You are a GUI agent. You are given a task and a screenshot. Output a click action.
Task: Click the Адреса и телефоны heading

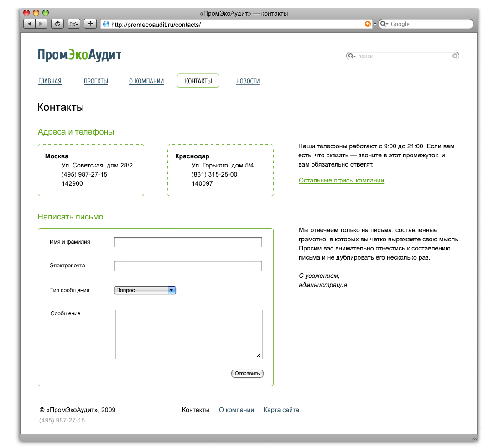76,132
